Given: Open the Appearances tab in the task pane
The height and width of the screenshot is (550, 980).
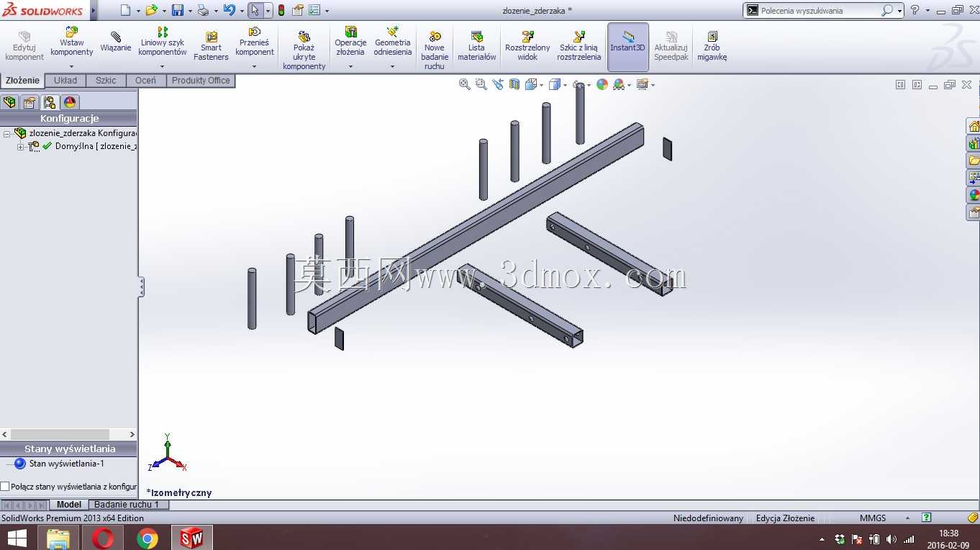Looking at the screenshot, I should 973,195.
